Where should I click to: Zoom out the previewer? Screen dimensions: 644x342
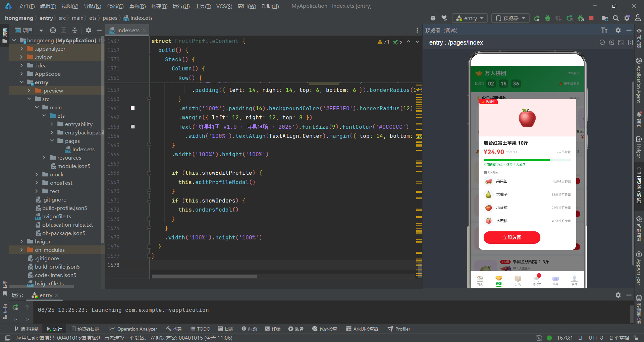[602, 43]
